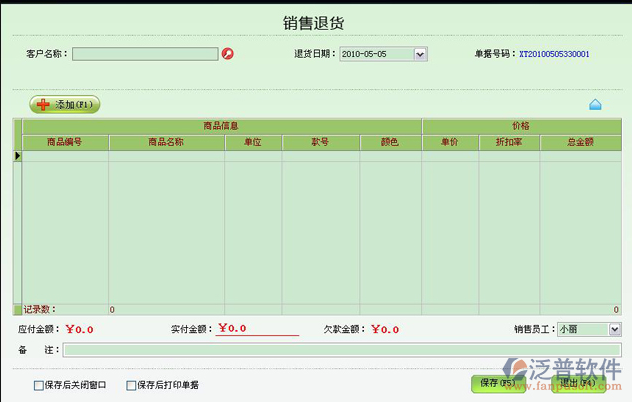Enable 保存后关闭窗口 checkbox
632x402 pixels.
coord(39,385)
